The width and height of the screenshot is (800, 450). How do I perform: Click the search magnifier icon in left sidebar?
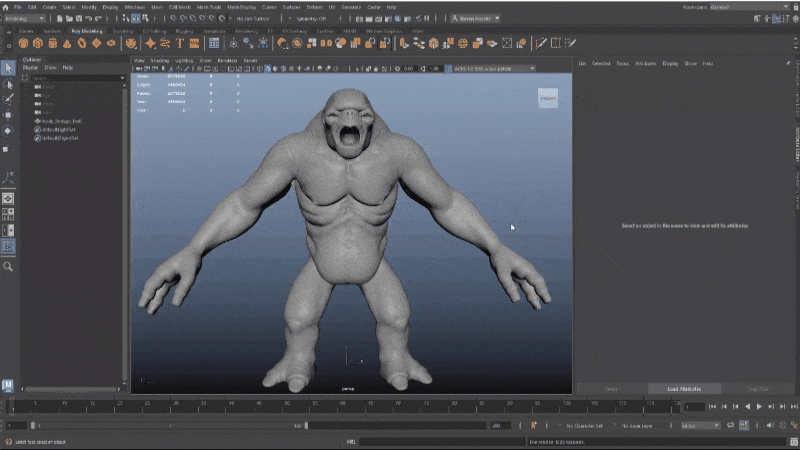tap(8, 267)
